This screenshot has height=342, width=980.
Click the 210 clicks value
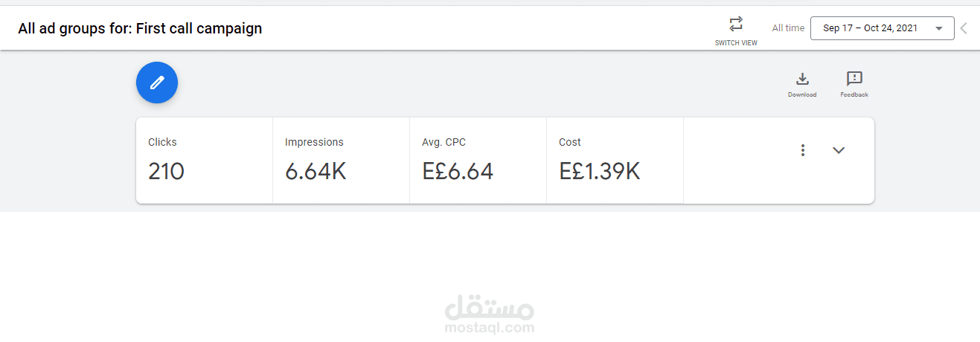[166, 172]
